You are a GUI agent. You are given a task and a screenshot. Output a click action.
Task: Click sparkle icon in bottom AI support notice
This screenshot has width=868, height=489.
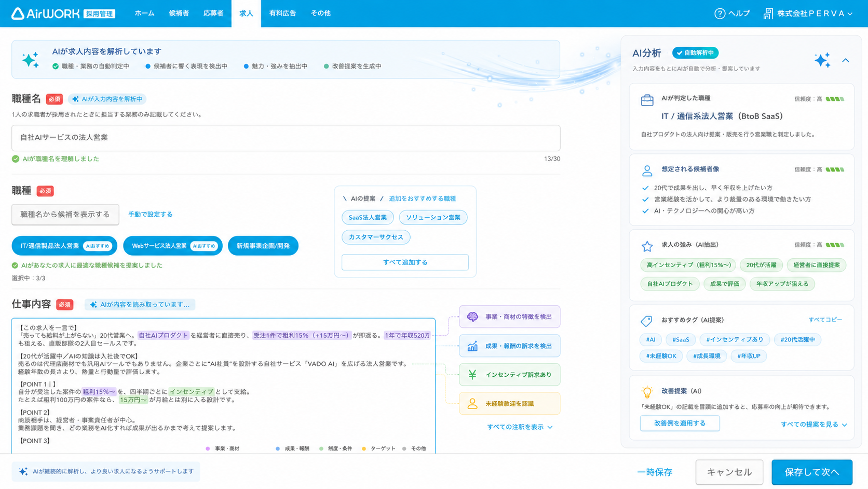[x=23, y=471]
